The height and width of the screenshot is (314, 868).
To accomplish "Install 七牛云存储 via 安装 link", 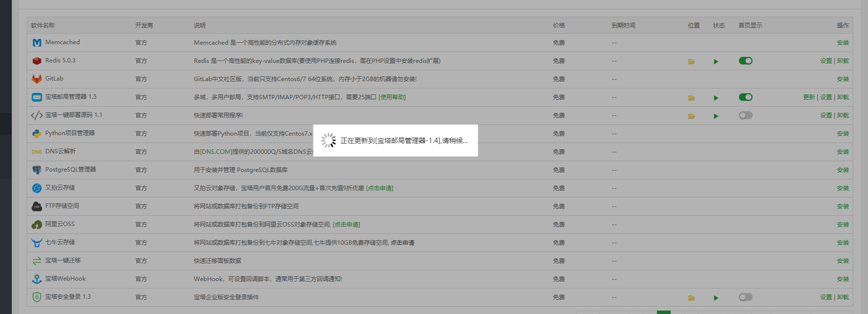I will click(843, 243).
